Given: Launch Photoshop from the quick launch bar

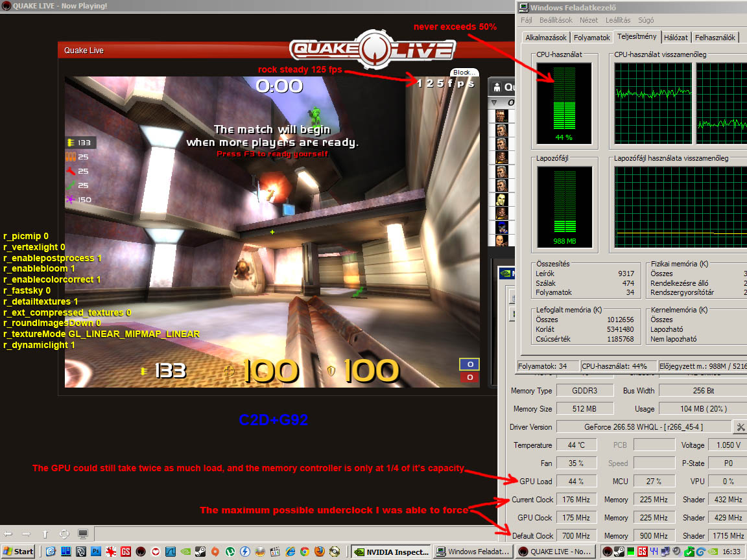Looking at the screenshot, I should [x=96, y=552].
